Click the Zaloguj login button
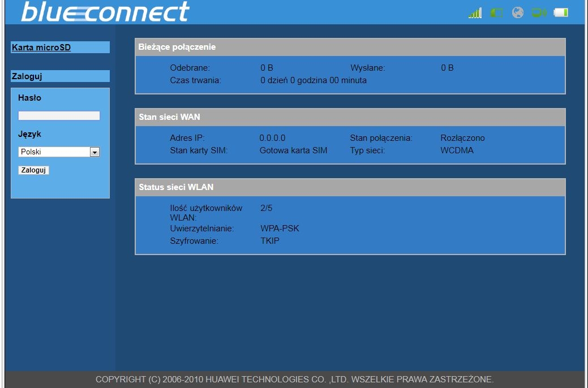This screenshot has width=588, height=388. coord(33,170)
